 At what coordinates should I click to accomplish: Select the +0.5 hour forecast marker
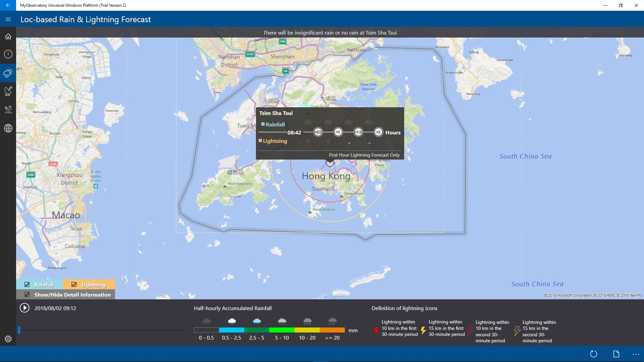point(318,132)
